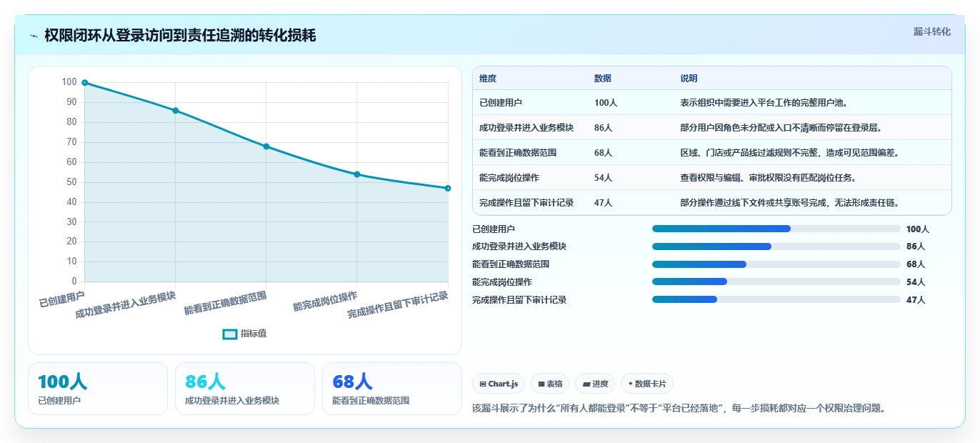Click the 漏斗转化 label in the header

click(x=931, y=31)
